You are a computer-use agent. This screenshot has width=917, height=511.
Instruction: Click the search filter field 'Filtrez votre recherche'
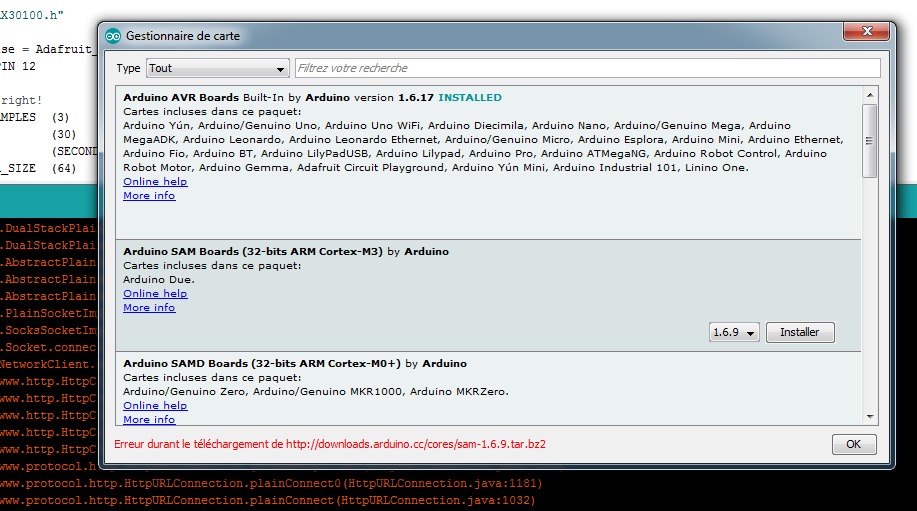588,68
